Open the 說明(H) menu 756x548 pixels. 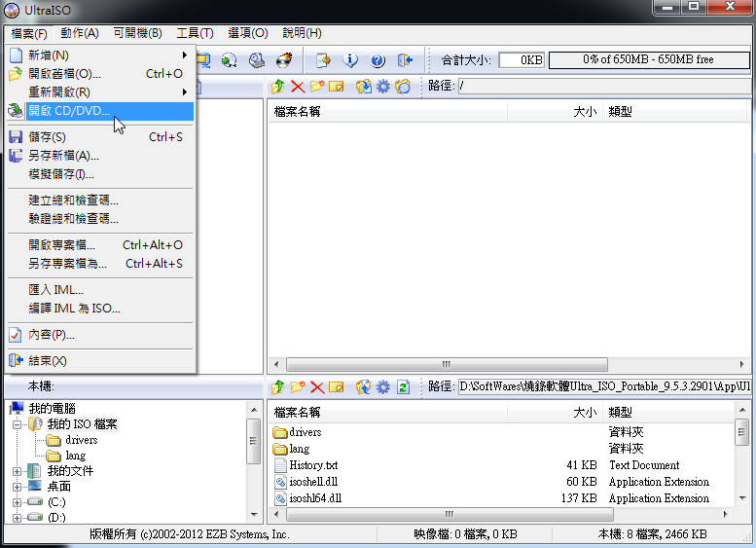pyautogui.click(x=302, y=33)
